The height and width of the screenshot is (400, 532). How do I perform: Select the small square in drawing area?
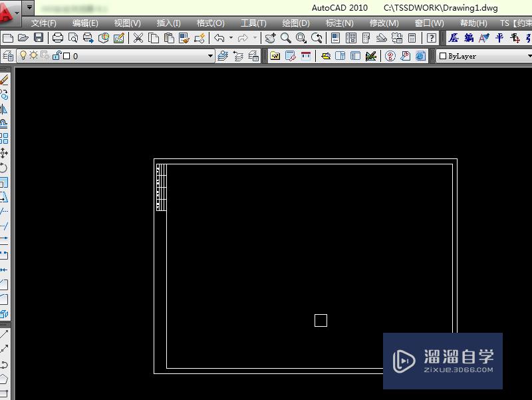tap(321, 320)
